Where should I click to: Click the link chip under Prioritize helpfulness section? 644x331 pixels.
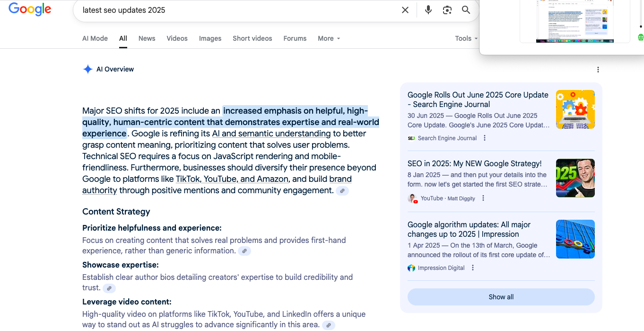[244, 251]
